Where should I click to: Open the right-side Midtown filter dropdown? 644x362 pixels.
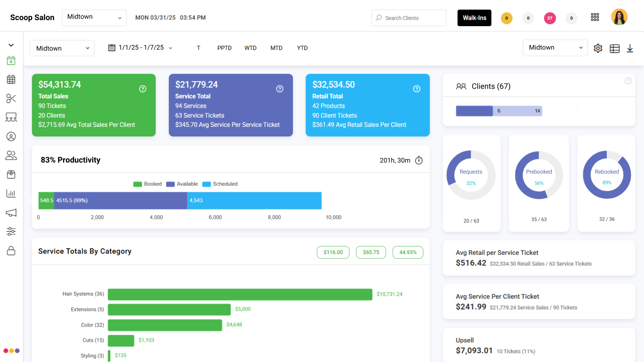pos(555,48)
